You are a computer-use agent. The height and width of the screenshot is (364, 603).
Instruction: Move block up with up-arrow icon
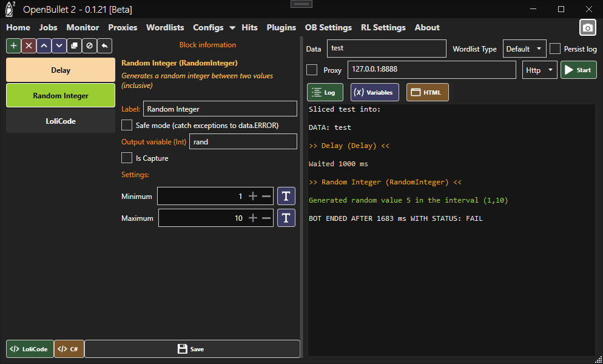coord(44,45)
